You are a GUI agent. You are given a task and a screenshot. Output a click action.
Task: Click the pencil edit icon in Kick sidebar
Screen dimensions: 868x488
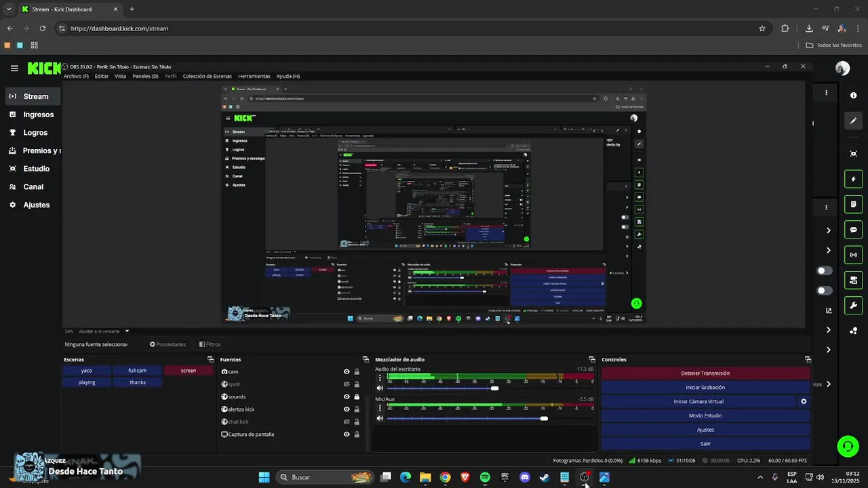click(853, 121)
